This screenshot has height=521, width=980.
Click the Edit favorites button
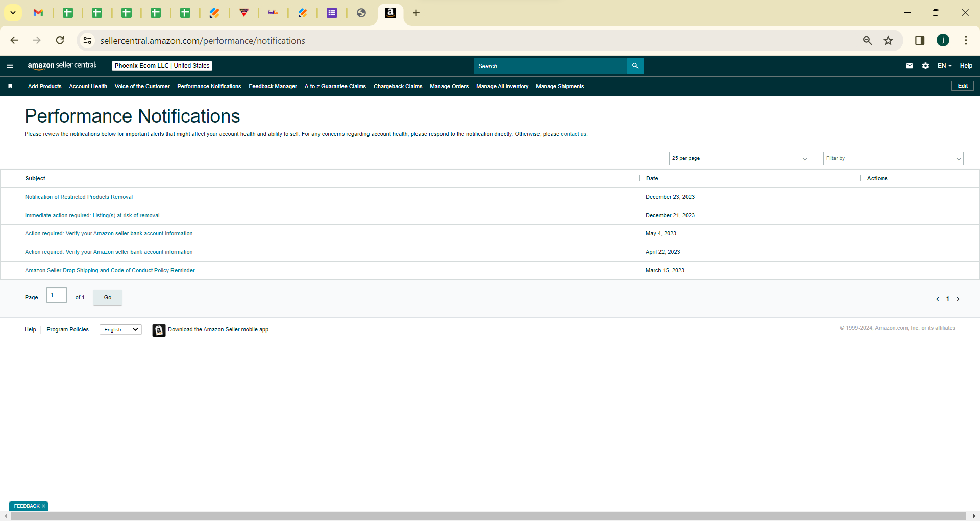(x=962, y=86)
